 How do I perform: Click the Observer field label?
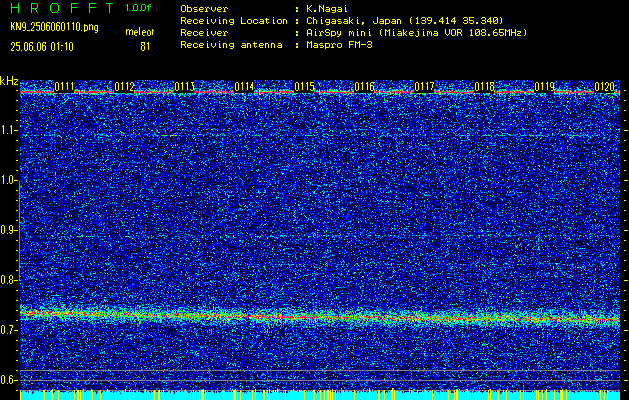(204, 8)
